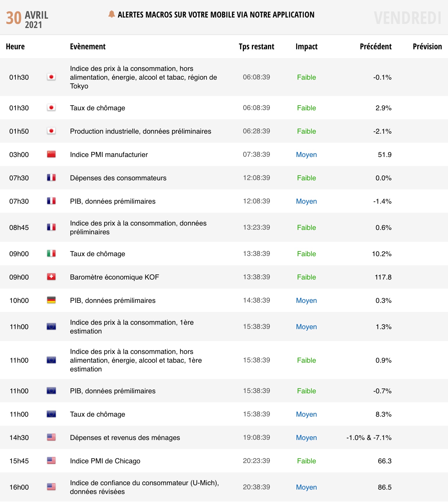Open Dépenses et revenus des ménages event
The height and width of the screenshot is (503, 448).
coord(125,438)
